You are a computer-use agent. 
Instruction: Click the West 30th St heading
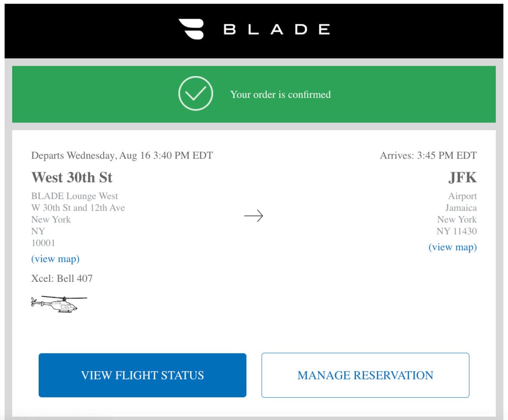point(72,178)
